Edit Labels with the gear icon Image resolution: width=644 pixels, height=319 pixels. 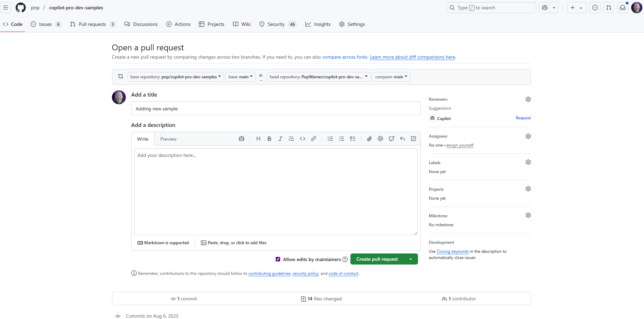pyautogui.click(x=528, y=162)
